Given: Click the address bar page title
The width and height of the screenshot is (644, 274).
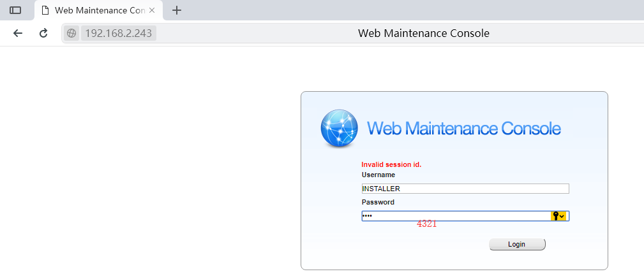Looking at the screenshot, I should click(423, 33).
